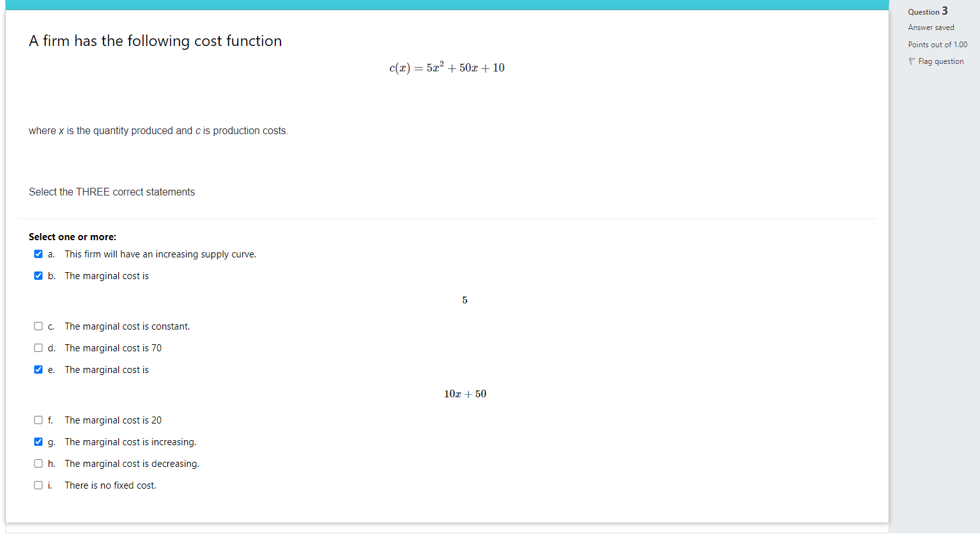
Task: Uncheck option e marginal cost is 10x + 50
Action: pyautogui.click(x=38, y=370)
